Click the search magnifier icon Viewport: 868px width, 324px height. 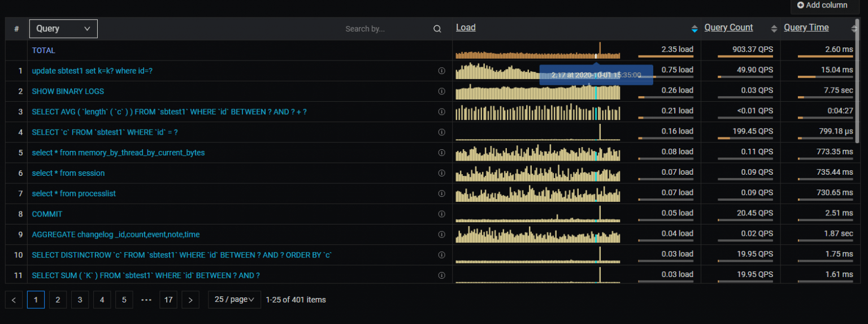[437, 29]
